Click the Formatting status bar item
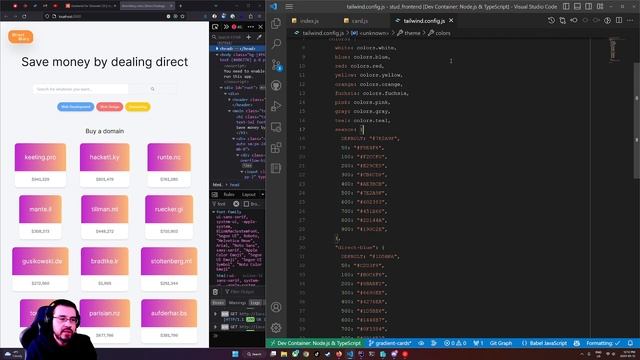The width and height of the screenshot is (640, 360). pos(603,343)
